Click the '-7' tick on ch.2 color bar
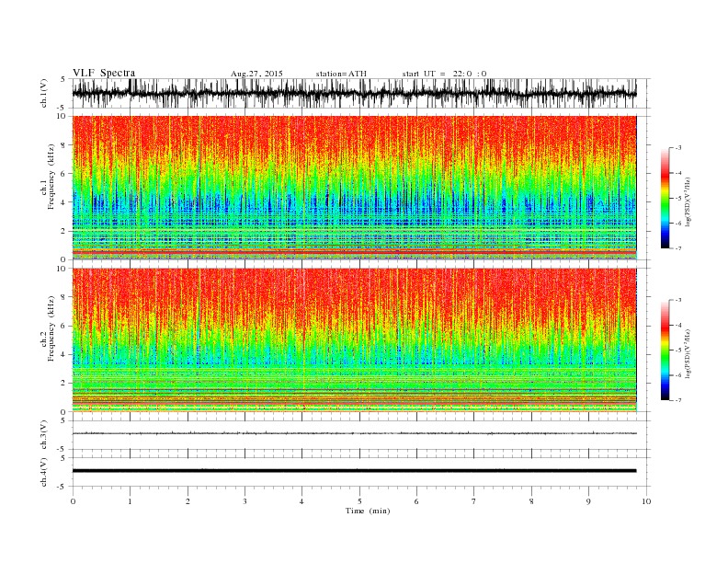 677,400
